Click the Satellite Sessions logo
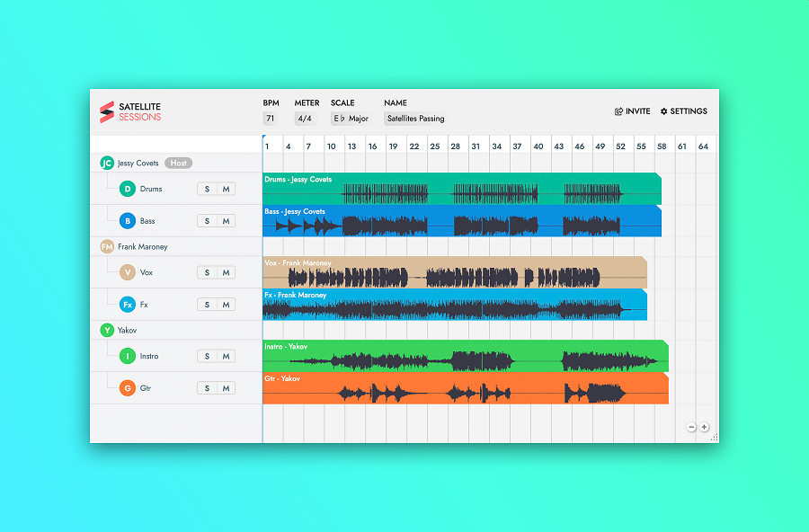This screenshot has width=809, height=532. pos(130,111)
